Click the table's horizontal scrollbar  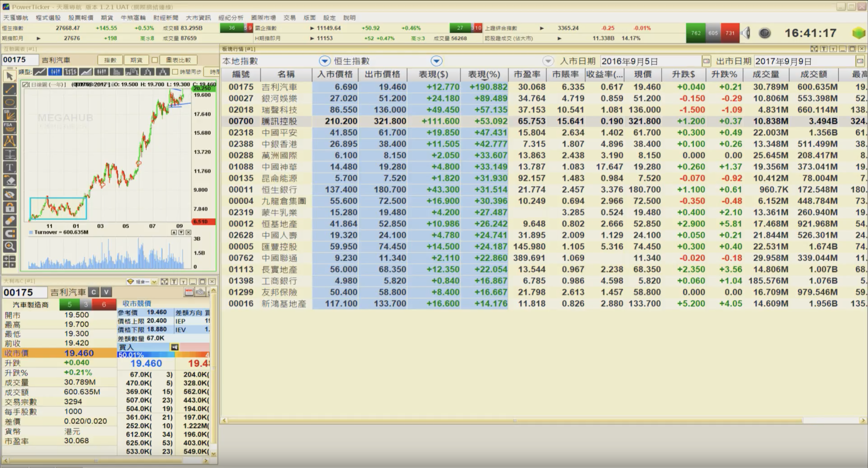[x=516, y=421]
